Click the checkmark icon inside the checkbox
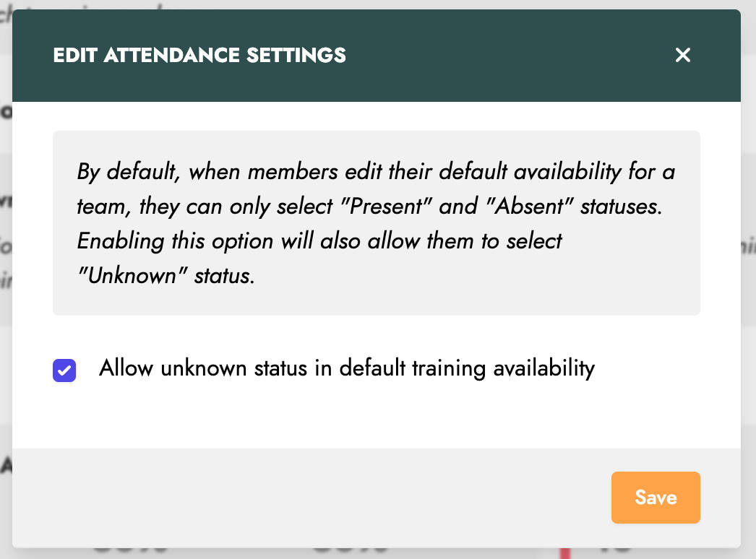 click(x=64, y=370)
